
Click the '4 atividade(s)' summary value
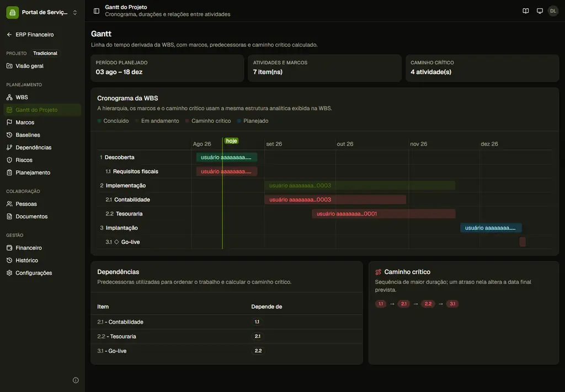coord(431,72)
